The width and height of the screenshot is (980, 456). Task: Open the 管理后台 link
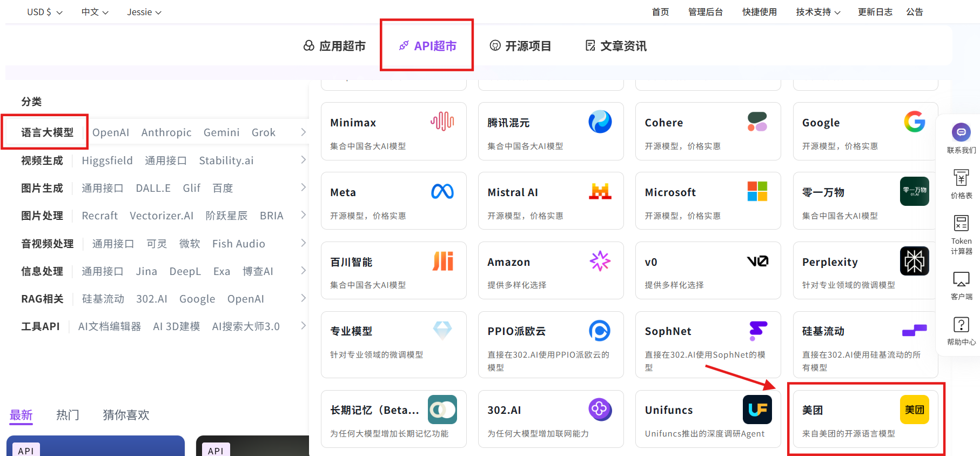click(705, 12)
